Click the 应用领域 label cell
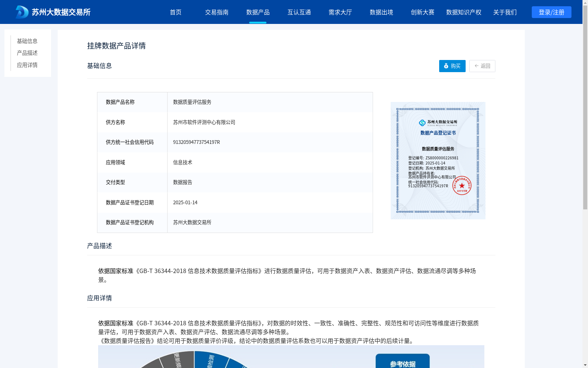The height and width of the screenshot is (368, 588). coord(132,162)
